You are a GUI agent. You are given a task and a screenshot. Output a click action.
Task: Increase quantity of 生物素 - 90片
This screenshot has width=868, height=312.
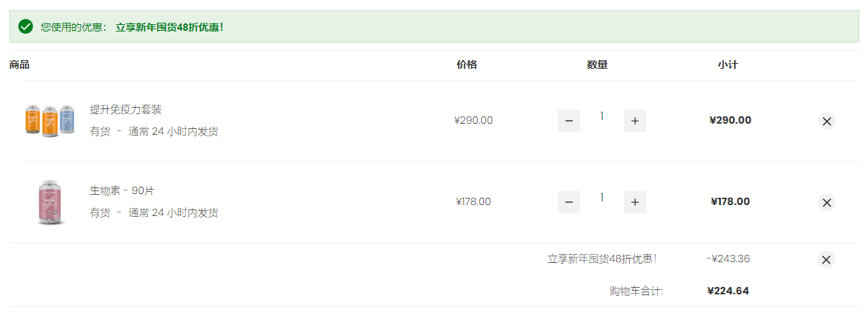click(634, 202)
